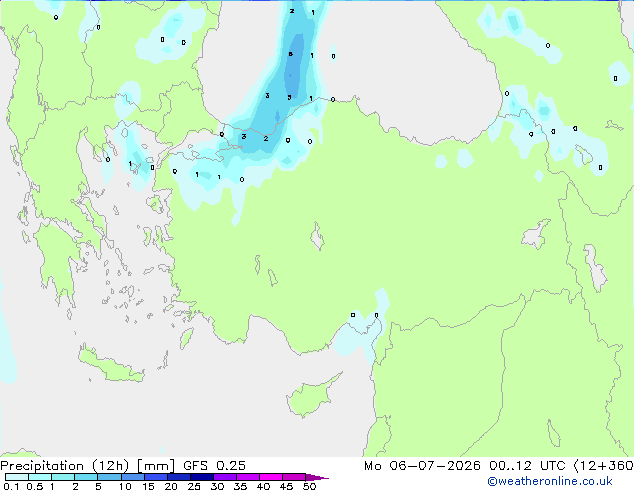
Task: Select the 45–50 mm legend color box
Action: 294,477
